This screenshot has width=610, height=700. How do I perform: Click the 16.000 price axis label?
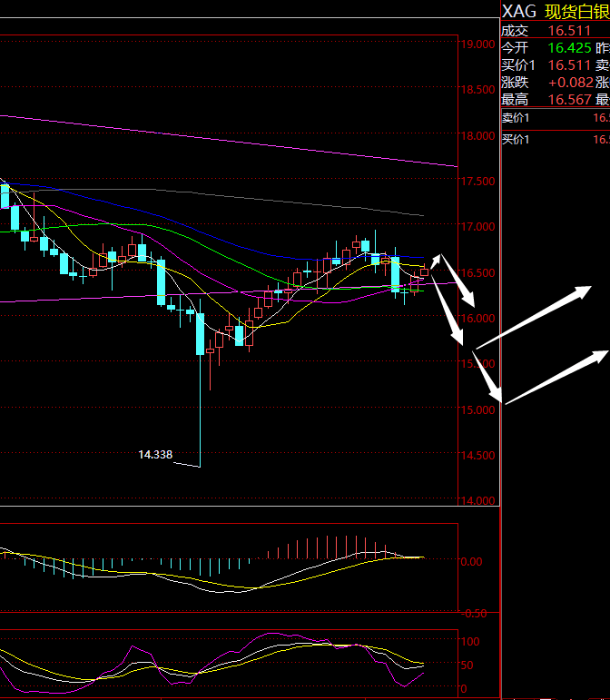click(477, 319)
